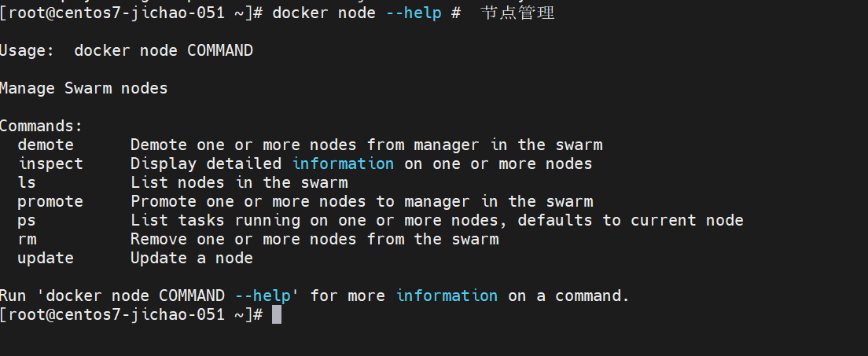Click the 'rm' command name
The width and height of the screenshot is (868, 356).
27,239
